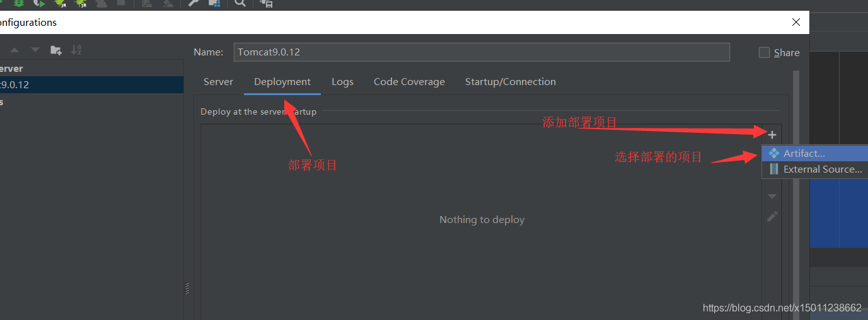Click the grey move-down triangle beside deploy list
This screenshot has width=868, height=320.
[x=772, y=197]
